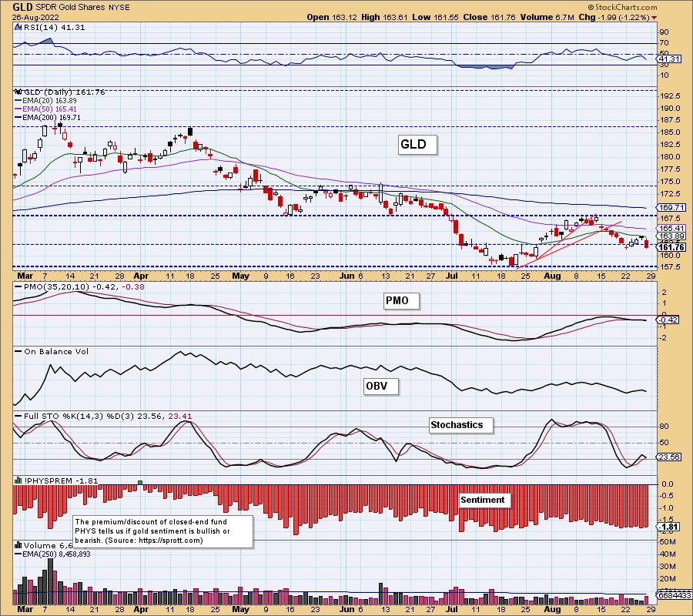The height and width of the screenshot is (616, 693).
Task: Click the 192.5 price axis label
Action: 671,96
